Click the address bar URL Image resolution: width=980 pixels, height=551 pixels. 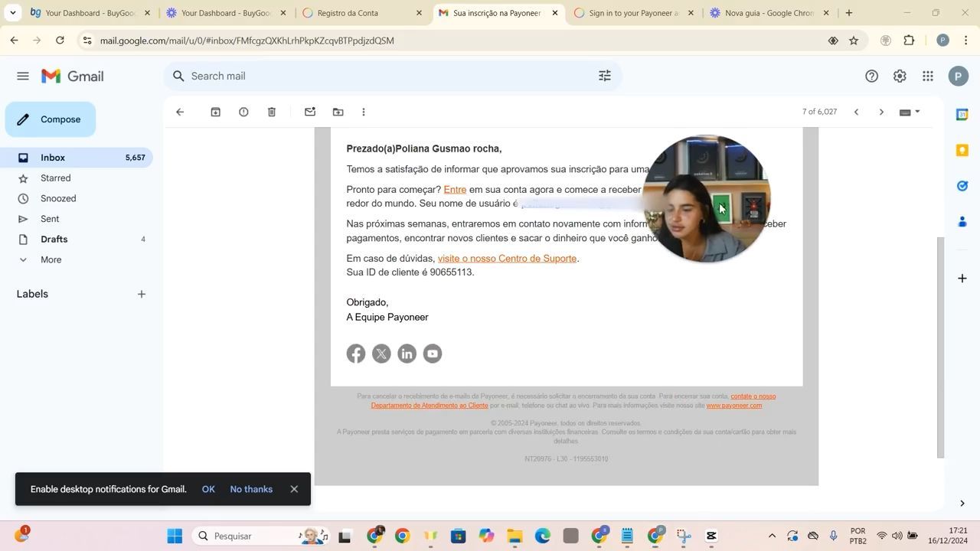tap(247, 41)
